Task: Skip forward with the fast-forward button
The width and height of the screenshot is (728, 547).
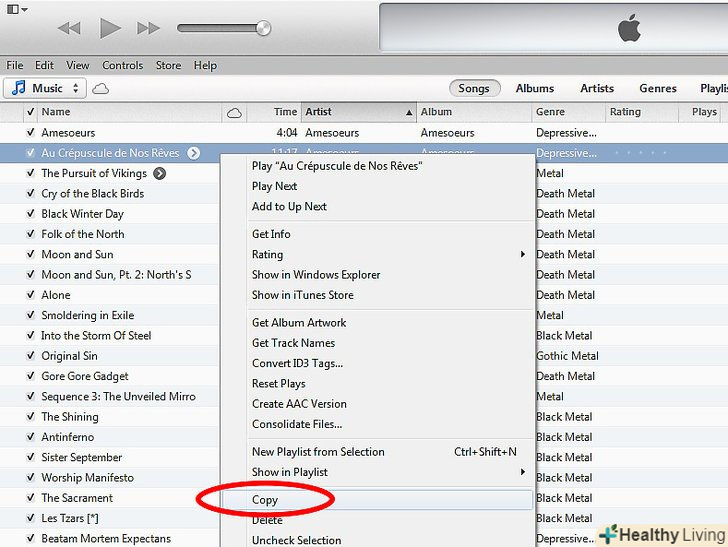Action: coord(149,28)
